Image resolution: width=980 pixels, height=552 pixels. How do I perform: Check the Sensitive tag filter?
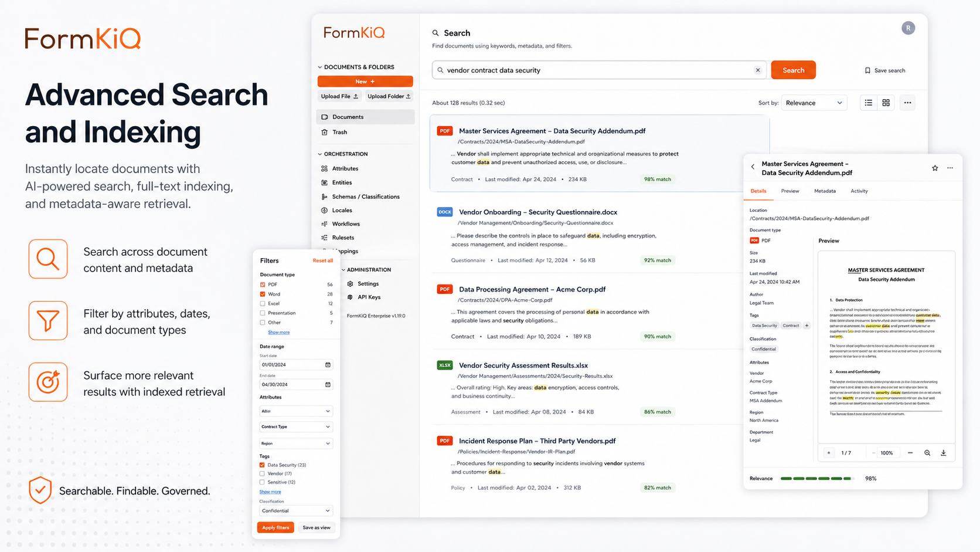262,482
